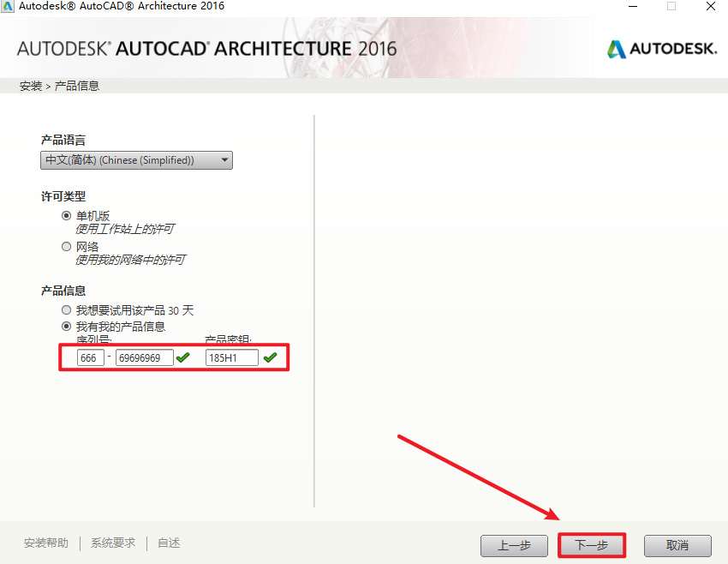Click the 产品密钥 field showing 185H1
This screenshot has width=728, height=564.
(x=231, y=357)
